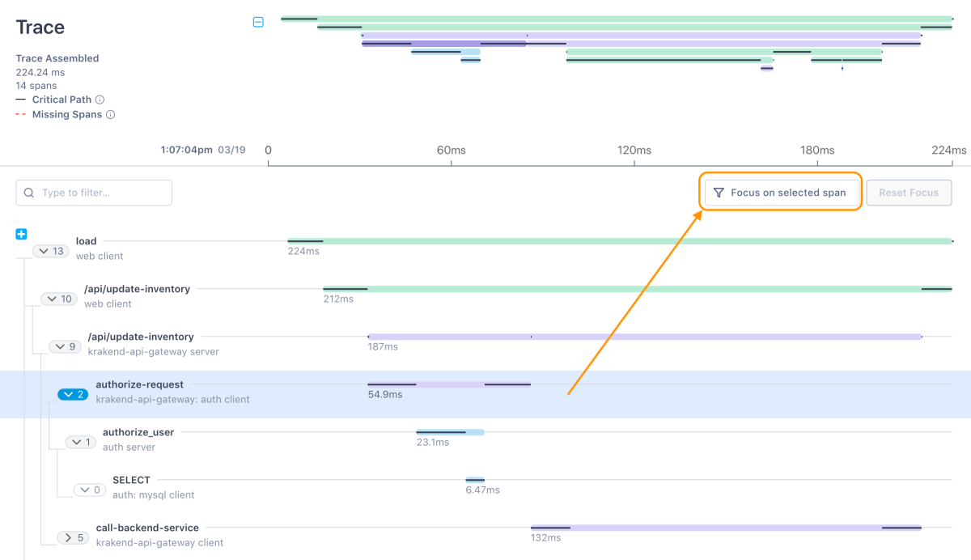Screen dimensions: 971x560
Task: Collapse authorize_user span 1 child
Action: point(79,442)
